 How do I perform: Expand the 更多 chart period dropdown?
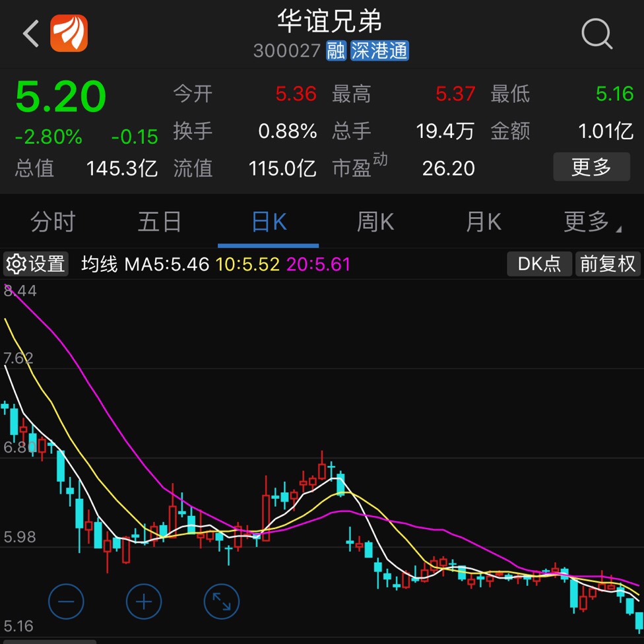(x=591, y=222)
